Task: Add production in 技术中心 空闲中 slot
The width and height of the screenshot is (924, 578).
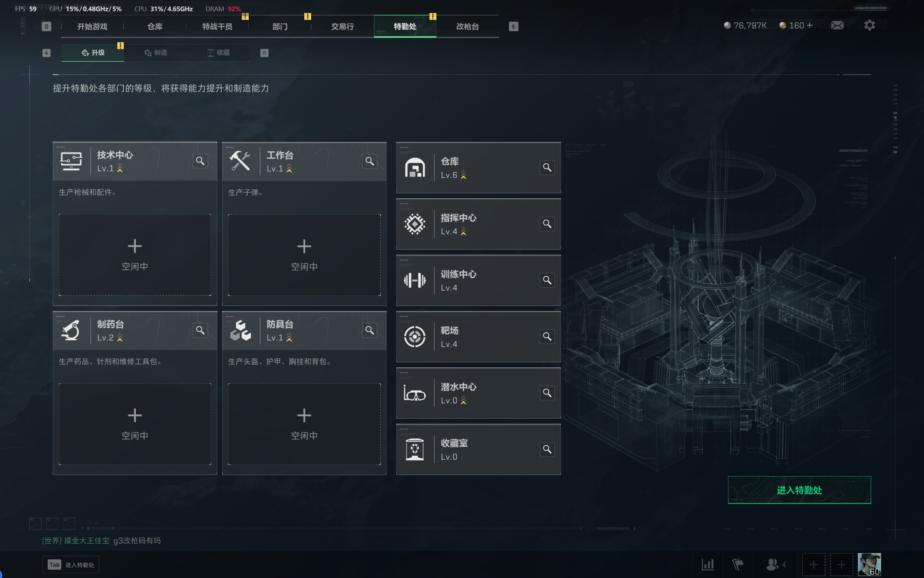Action: 135,255
